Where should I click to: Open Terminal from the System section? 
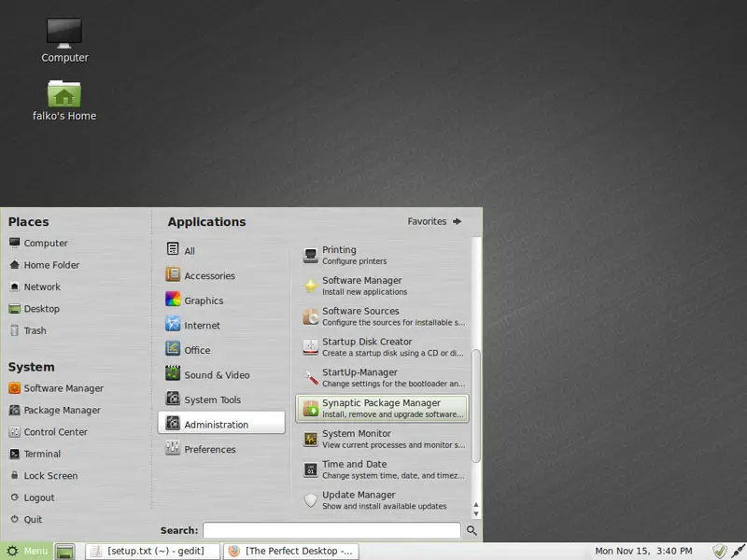[42, 454]
